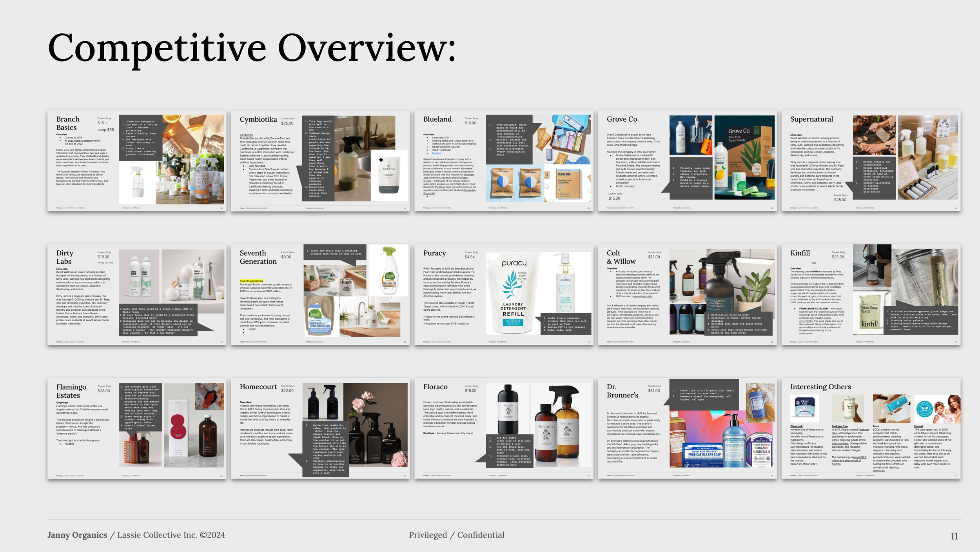Screen dimensions: 980x552
Task: Click the highlighted Seventh generation link
Action: coord(251,281)
